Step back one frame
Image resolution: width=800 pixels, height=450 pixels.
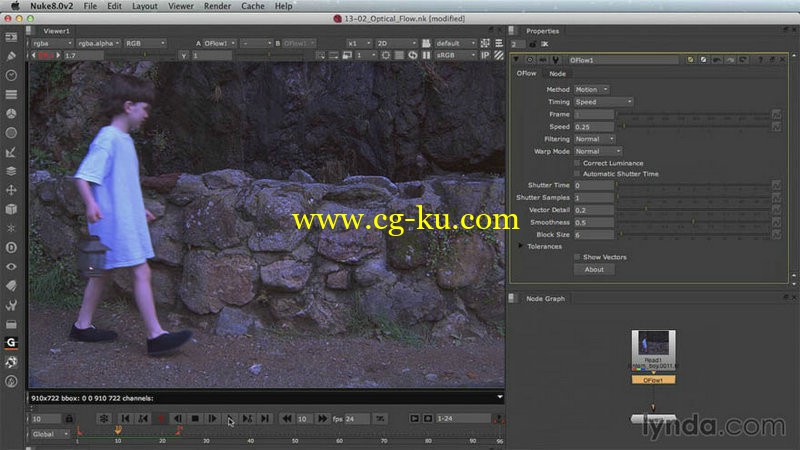(178, 419)
